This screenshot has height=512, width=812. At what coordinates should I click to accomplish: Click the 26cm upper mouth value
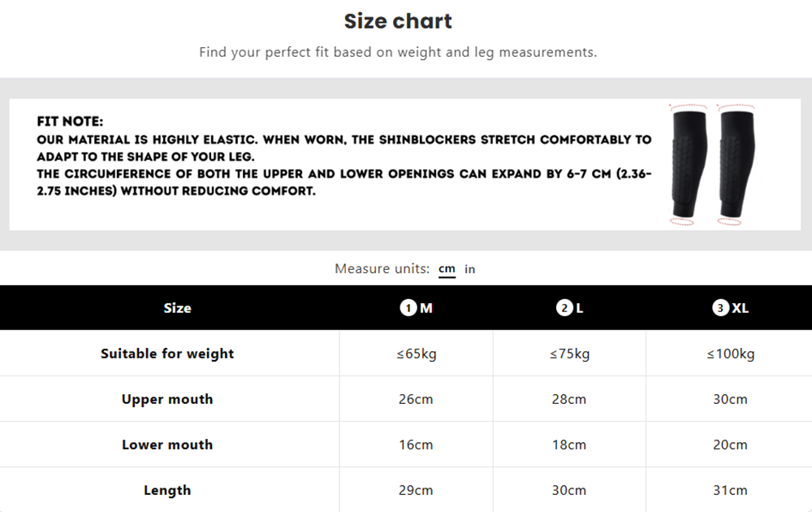416,399
